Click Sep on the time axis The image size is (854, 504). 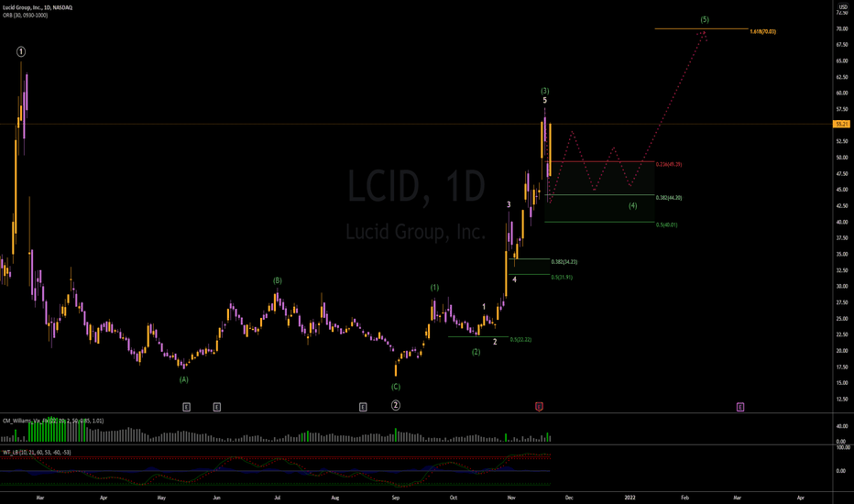click(x=396, y=498)
